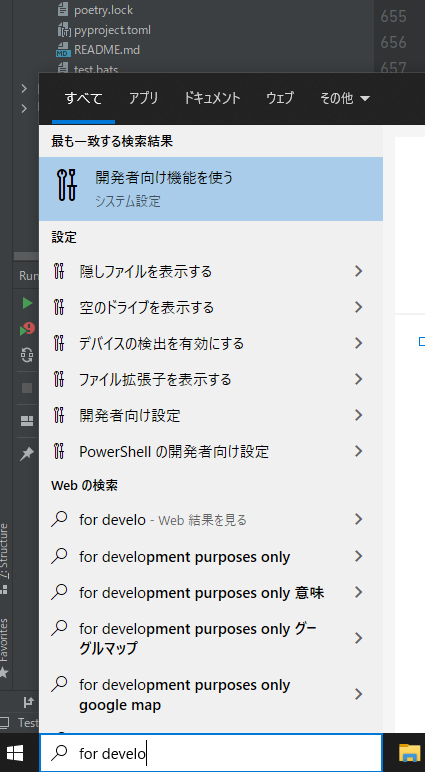Expand arrow for for development purposes only
The image size is (425, 772).
click(359, 556)
